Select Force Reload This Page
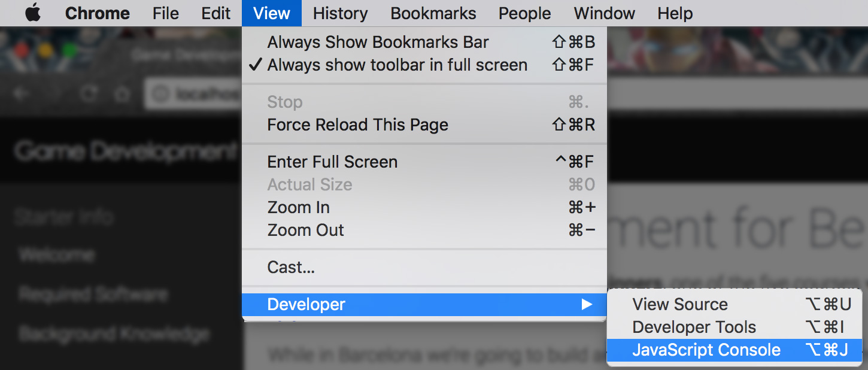The height and width of the screenshot is (370, 868). (x=357, y=125)
